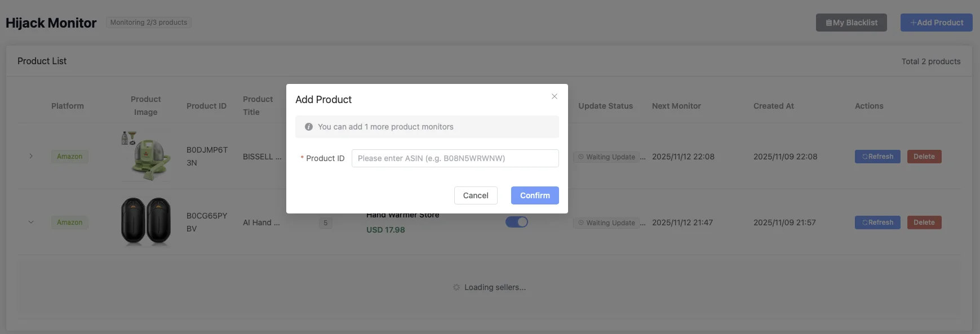This screenshot has height=334, width=980.
Task: Click the Amazon tag in the first row
Action: point(69,157)
